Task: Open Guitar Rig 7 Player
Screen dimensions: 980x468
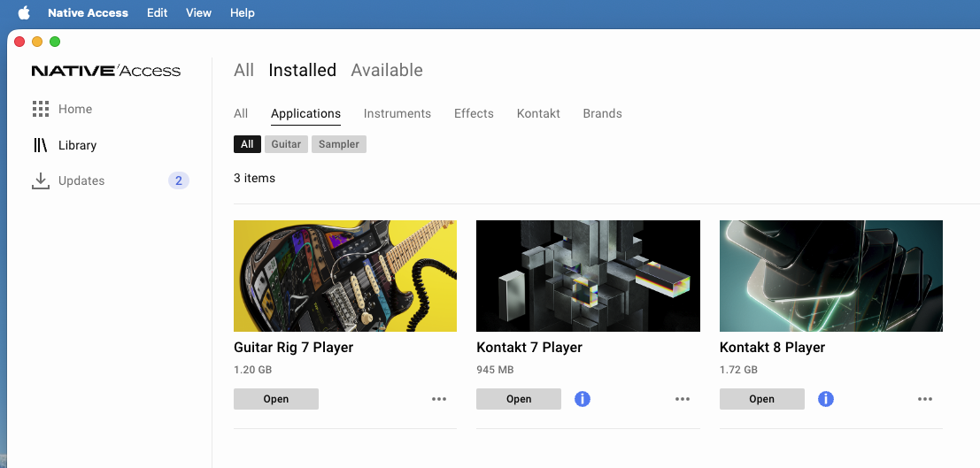Action: (276, 399)
